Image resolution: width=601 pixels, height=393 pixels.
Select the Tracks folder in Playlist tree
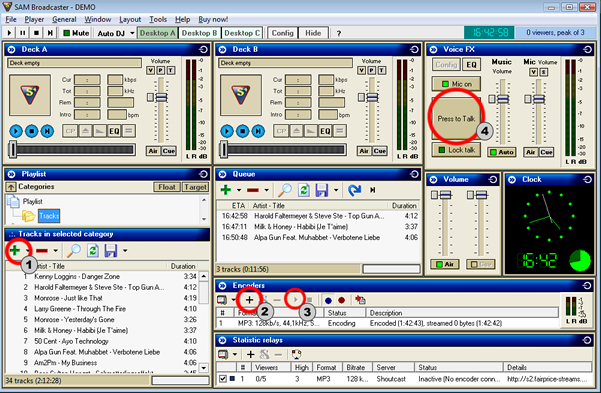[x=49, y=216]
